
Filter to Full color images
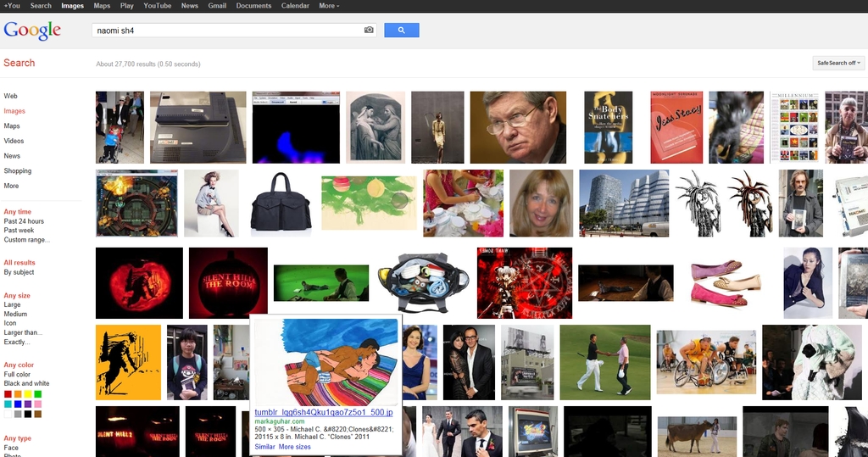point(17,375)
